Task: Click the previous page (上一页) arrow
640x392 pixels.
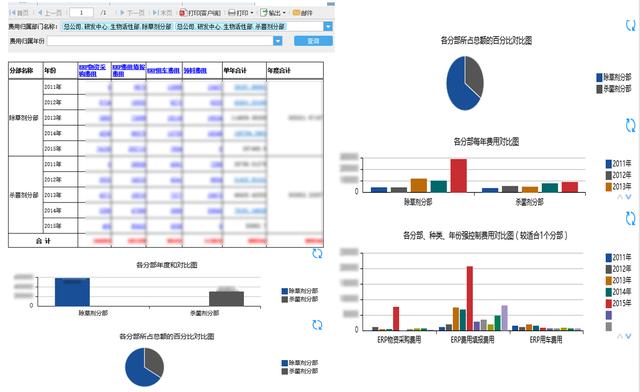Action: (40, 13)
